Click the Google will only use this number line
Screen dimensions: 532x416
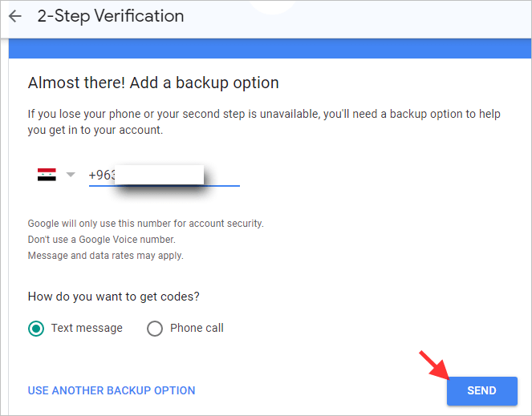pos(145,224)
